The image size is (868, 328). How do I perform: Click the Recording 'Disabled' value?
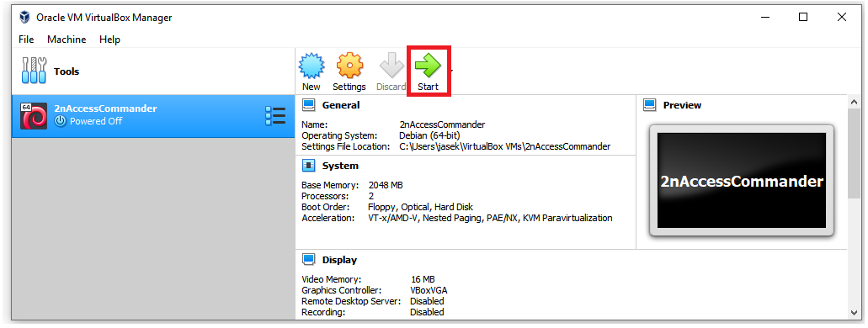pos(427,313)
